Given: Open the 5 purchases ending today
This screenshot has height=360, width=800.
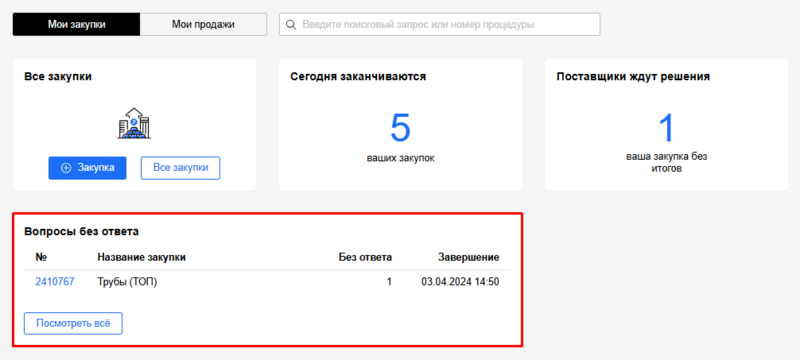Looking at the screenshot, I should coord(401,127).
